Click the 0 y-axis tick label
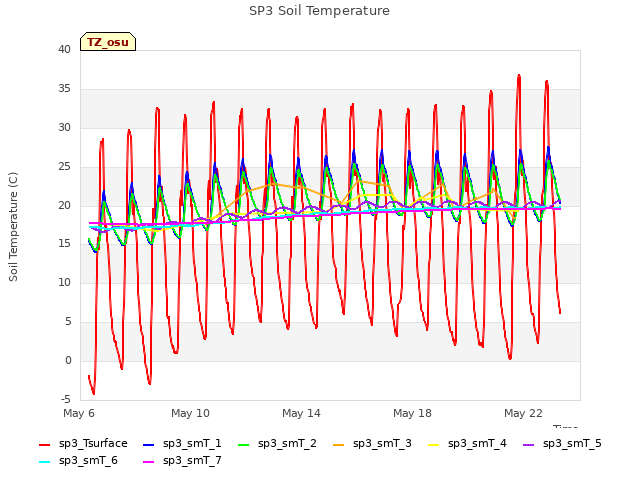 tap(68, 360)
